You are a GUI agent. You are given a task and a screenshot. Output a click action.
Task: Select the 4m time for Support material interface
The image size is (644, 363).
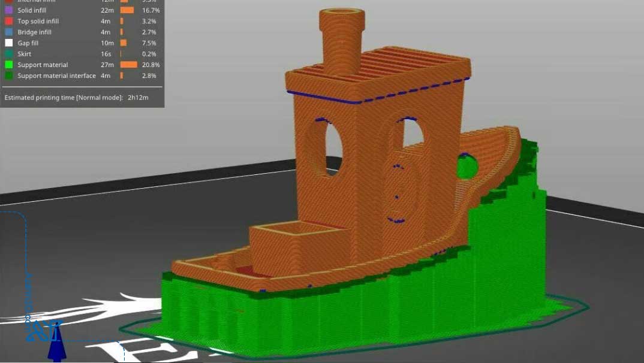point(106,75)
